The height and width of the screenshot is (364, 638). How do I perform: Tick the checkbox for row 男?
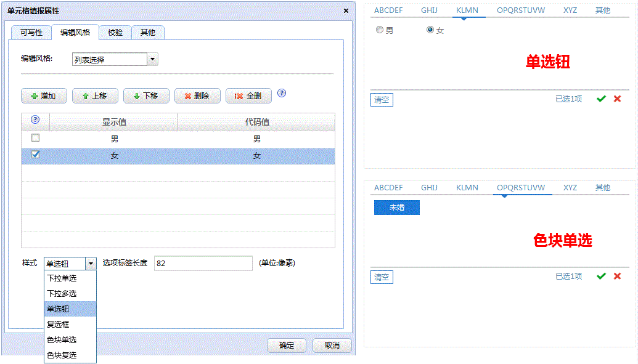point(35,138)
